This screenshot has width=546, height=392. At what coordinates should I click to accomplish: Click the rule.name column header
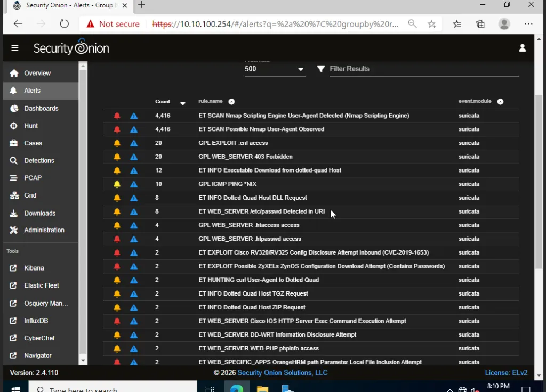(210, 101)
